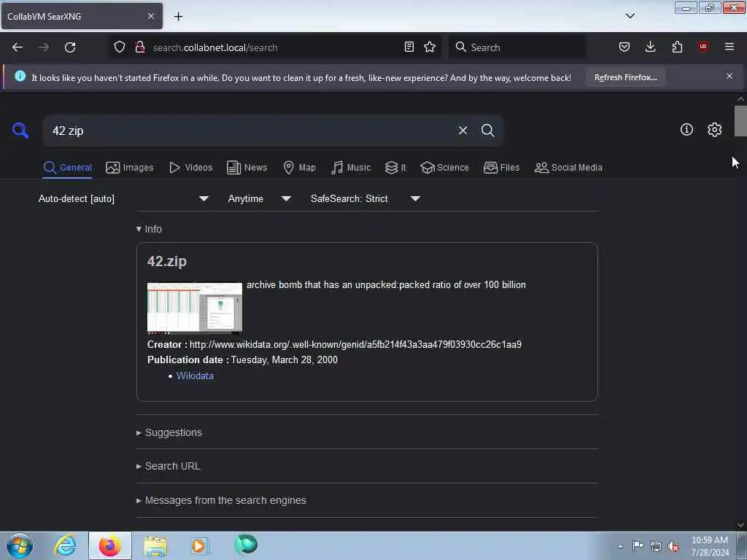
Task: Open tracking protection shield icon
Action: [x=120, y=47]
